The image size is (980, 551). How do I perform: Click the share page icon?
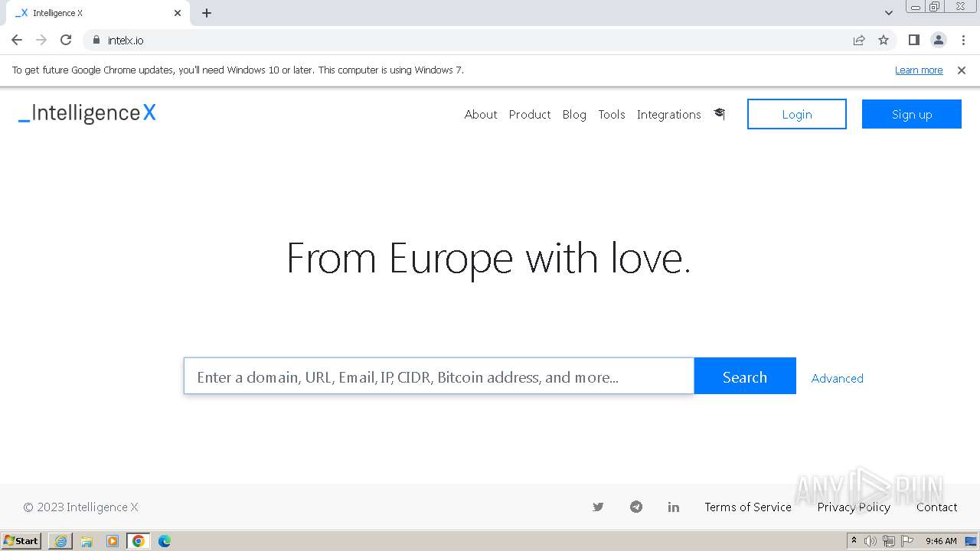coord(859,40)
